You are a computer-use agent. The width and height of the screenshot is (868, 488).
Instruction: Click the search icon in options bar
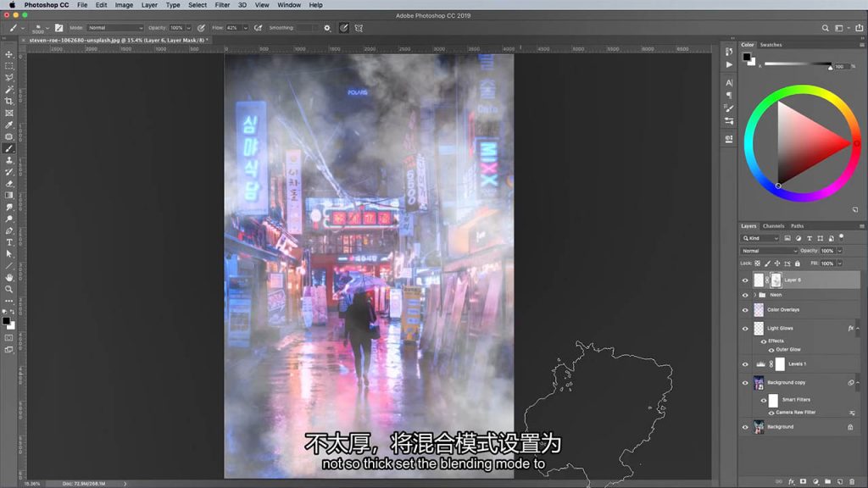coord(825,28)
